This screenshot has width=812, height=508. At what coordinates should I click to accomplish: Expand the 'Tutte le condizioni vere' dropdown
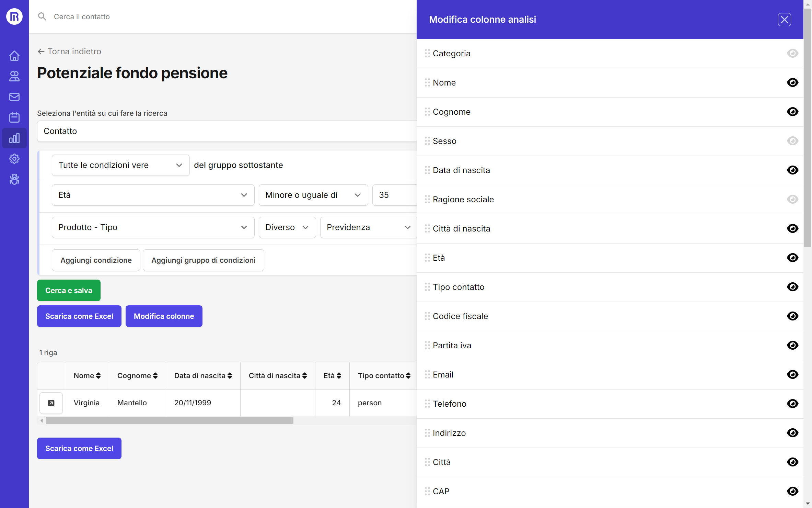pyautogui.click(x=120, y=165)
